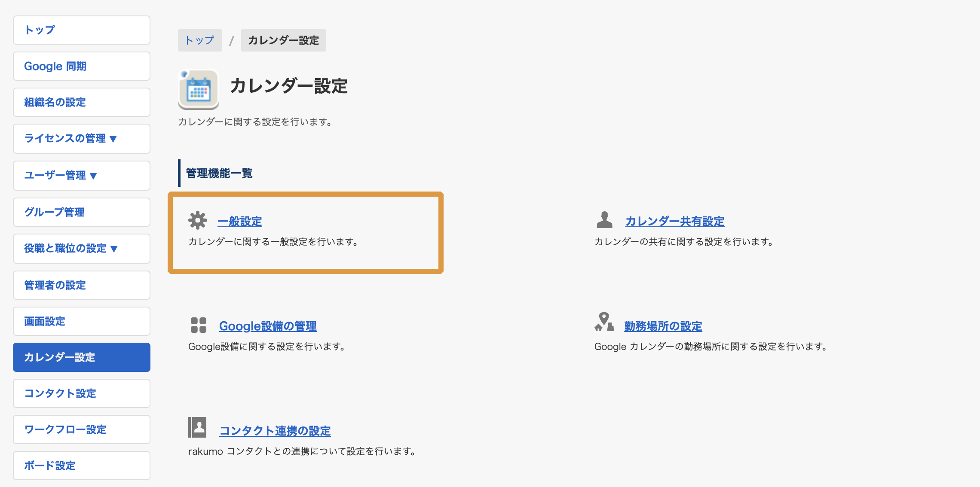The image size is (980, 487).
Task: Open the Google設備の管理 link
Action: tap(268, 326)
